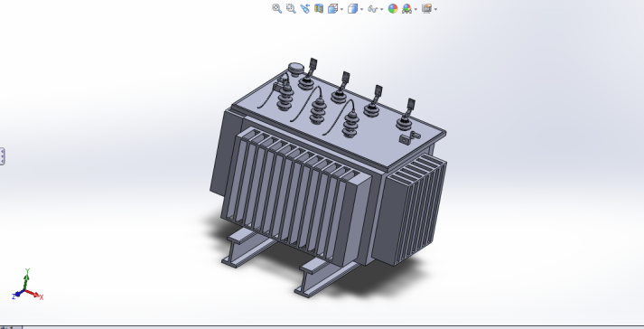
Task: Open the Display Style dropdown arrow
Action: click(x=361, y=9)
